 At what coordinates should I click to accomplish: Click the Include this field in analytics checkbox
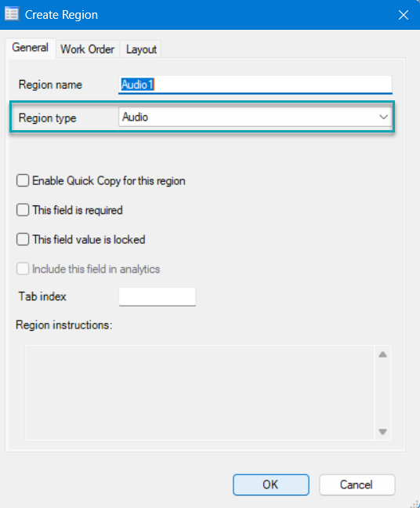[23, 269]
